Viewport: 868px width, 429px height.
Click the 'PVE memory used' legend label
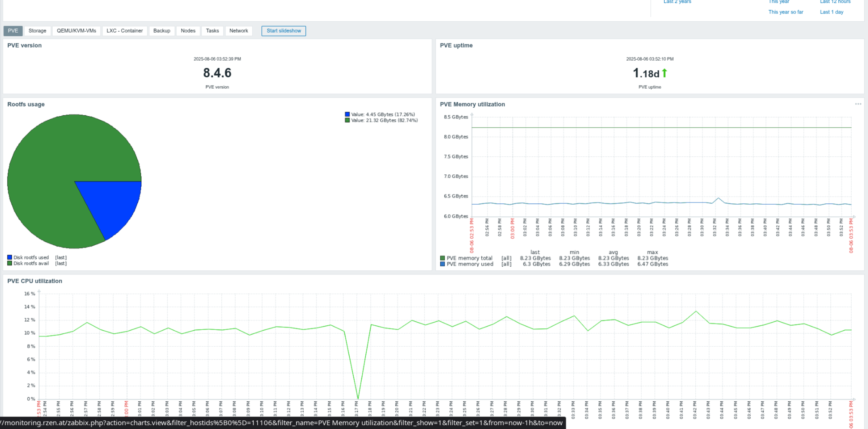(470, 264)
